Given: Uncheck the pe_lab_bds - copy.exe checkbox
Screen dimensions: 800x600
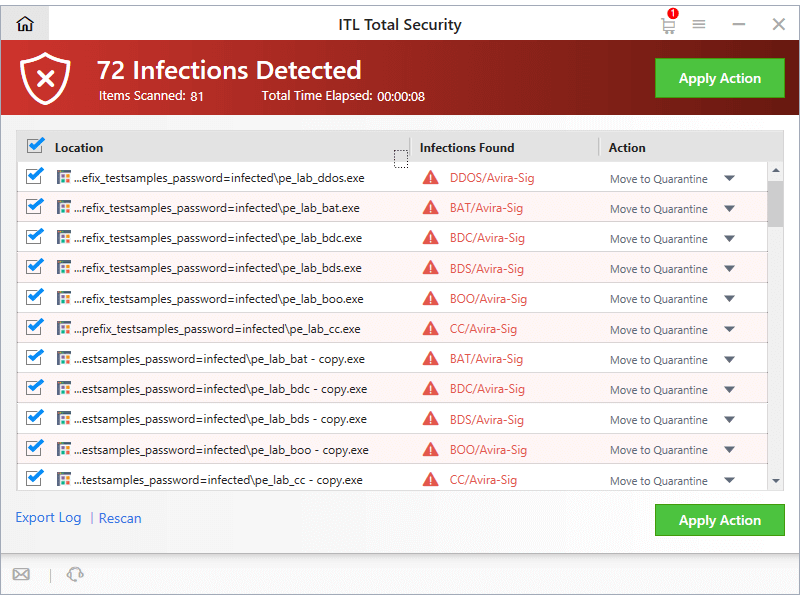Looking at the screenshot, I should [35, 417].
